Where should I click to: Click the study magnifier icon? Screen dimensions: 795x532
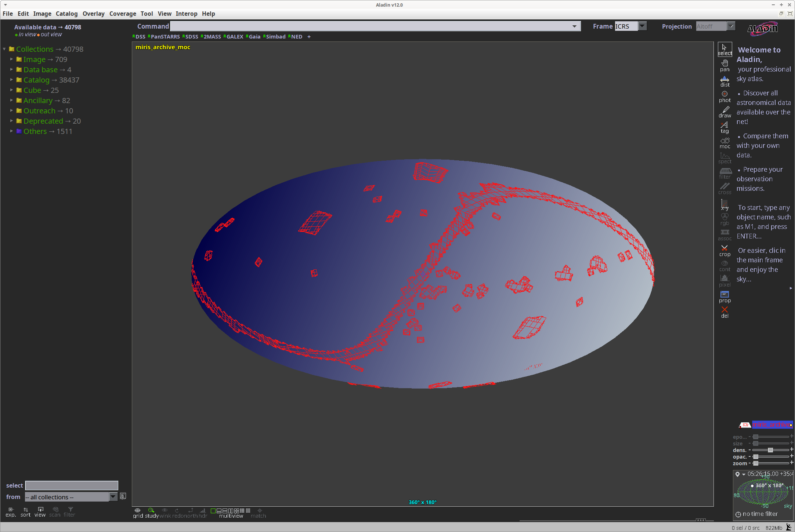point(151,513)
